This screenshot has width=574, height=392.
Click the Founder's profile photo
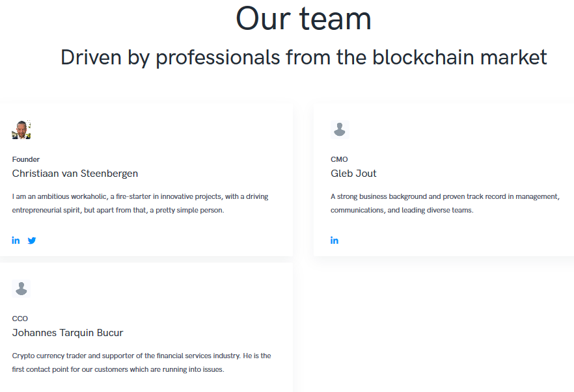pos(21,130)
